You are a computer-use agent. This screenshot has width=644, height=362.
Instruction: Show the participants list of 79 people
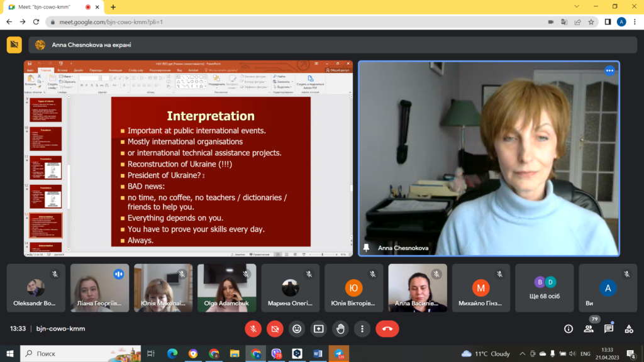[589, 329]
